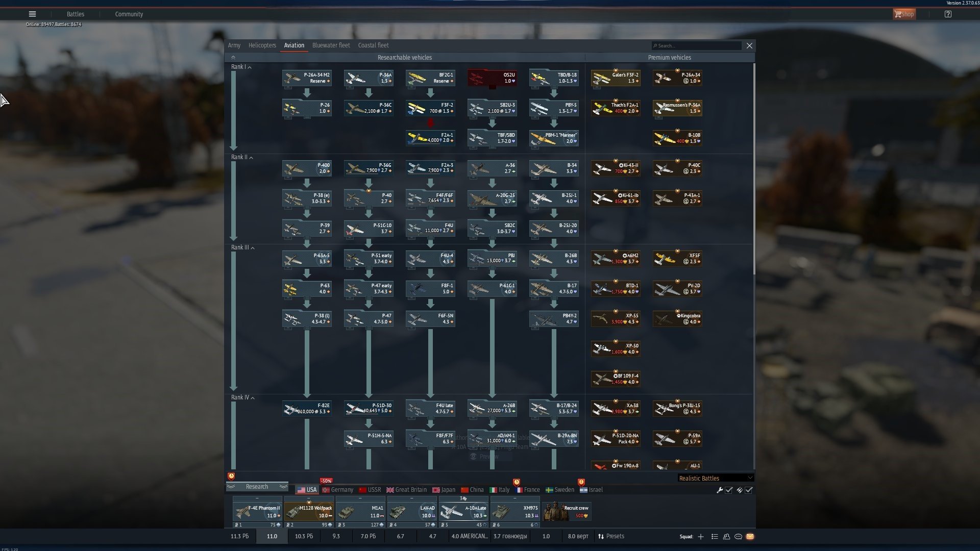The image size is (980, 551).
Task: Select the F-4E Phantom II crew slot
Action: (x=257, y=512)
